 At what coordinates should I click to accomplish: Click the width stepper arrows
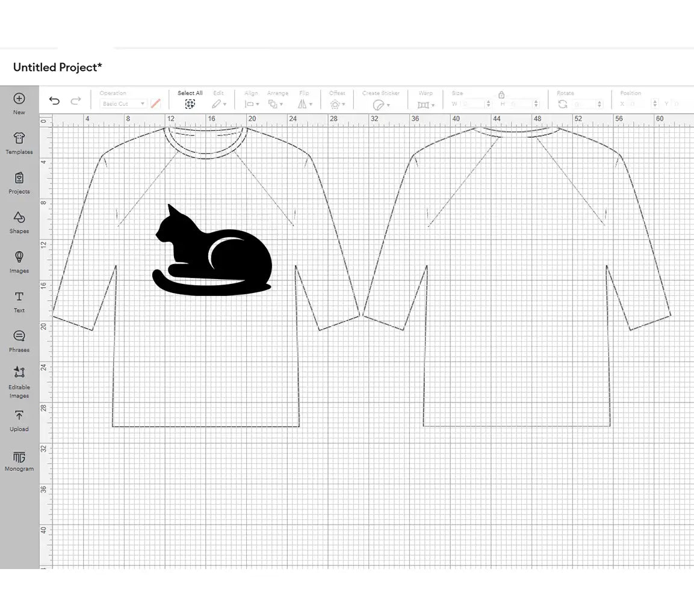tap(488, 104)
